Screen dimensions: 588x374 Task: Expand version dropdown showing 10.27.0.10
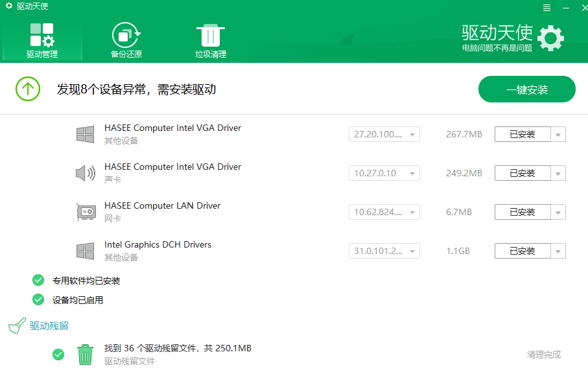pyautogui.click(x=384, y=173)
